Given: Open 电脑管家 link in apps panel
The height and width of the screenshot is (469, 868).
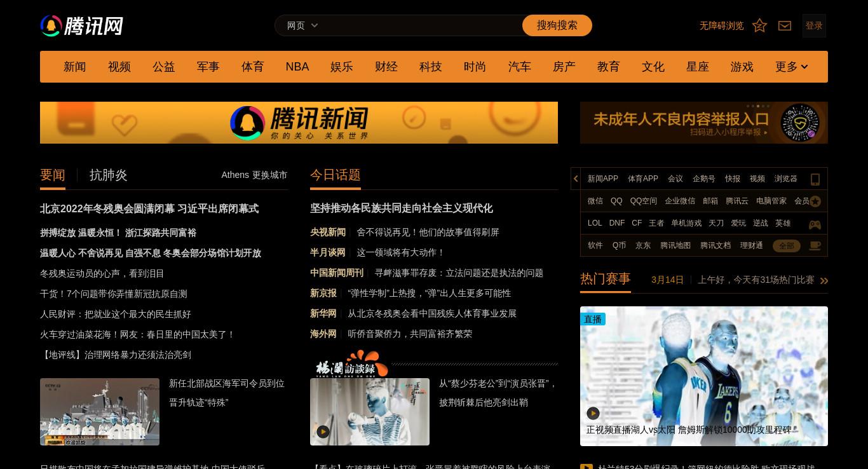Looking at the screenshot, I should pyautogui.click(x=771, y=201).
